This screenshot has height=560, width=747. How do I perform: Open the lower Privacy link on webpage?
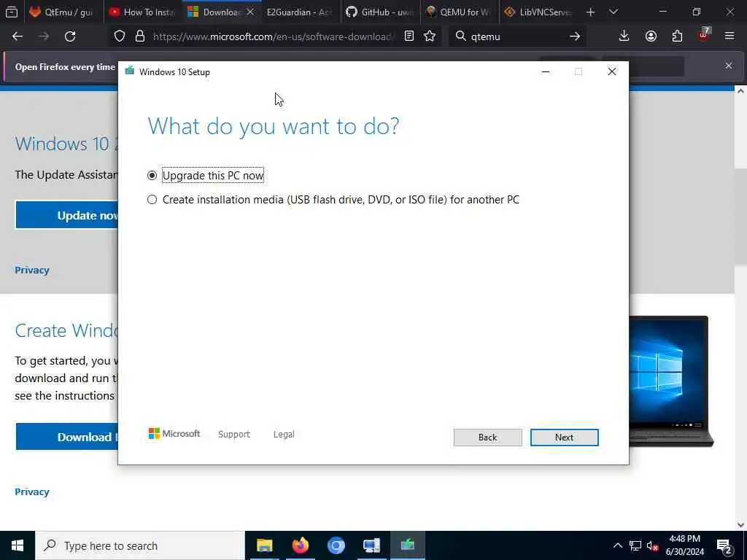32,492
